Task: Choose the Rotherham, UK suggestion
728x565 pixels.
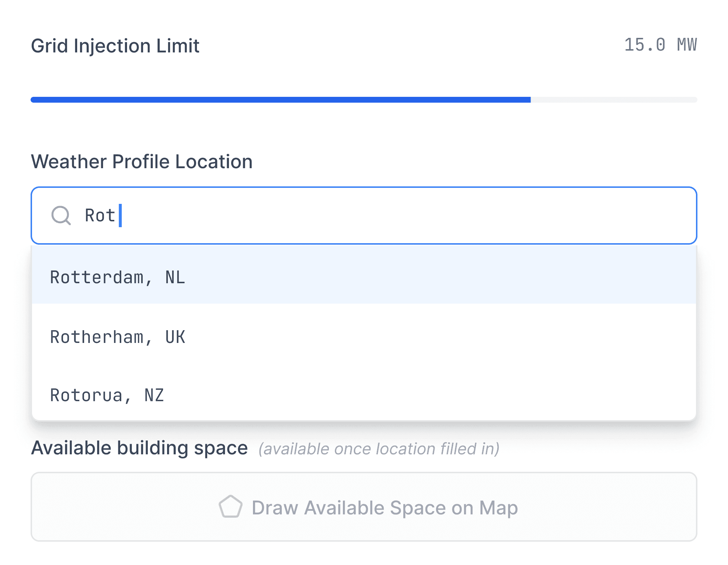Action: coord(117,337)
